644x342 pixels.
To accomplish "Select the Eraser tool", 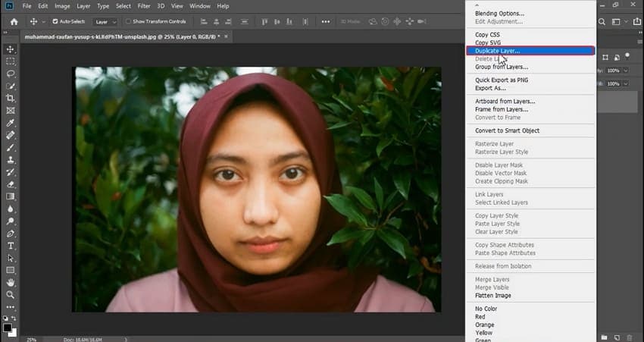I will (11, 184).
